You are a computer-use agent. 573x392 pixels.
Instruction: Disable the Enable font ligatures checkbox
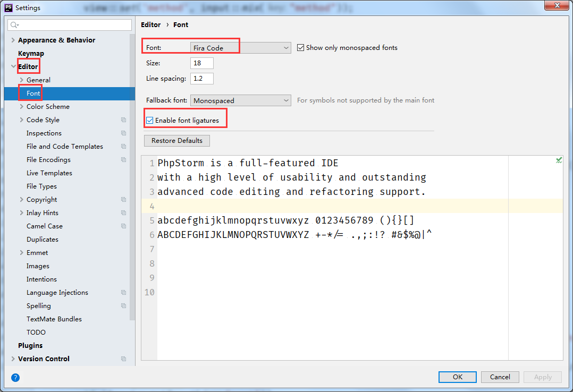150,120
